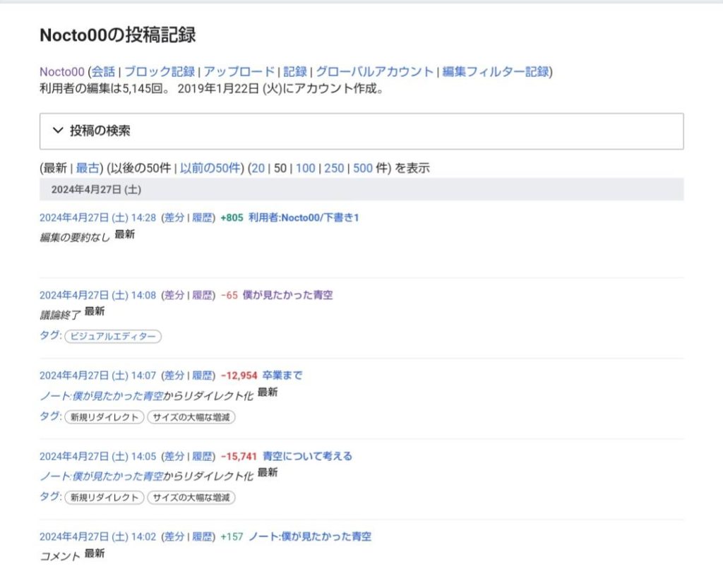
Task: Open the 14:08 edit timestamp link
Action: [x=97, y=295]
